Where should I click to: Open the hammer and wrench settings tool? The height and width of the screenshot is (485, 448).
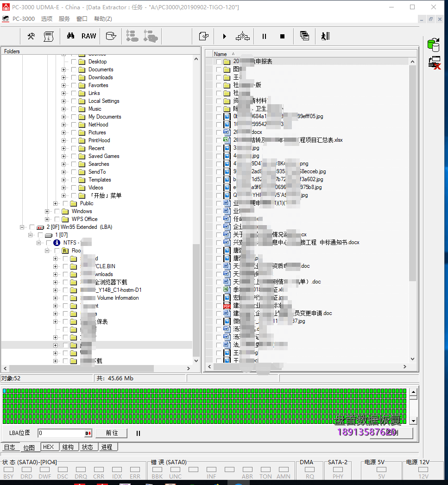coord(31,37)
